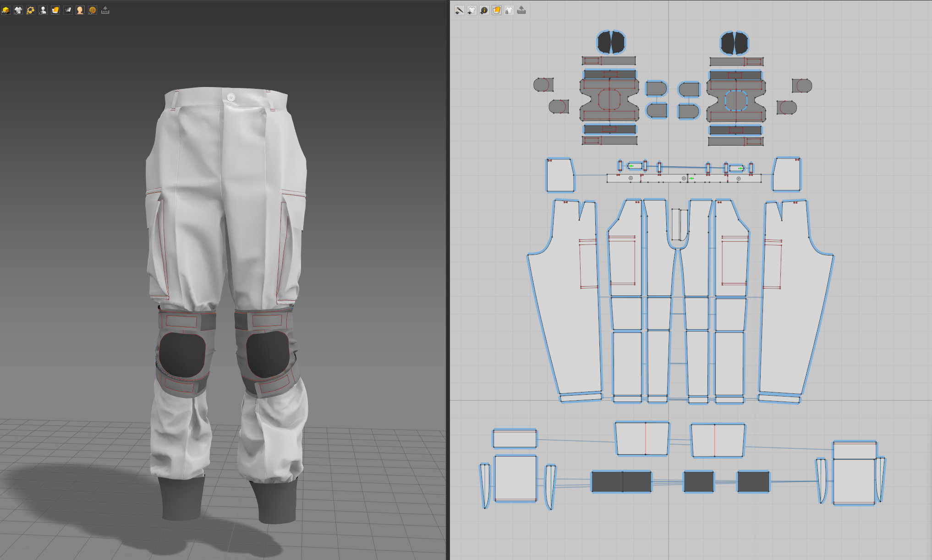This screenshot has width=932, height=560.
Task: Toggle Show 2D Garment shirt eye icon
Action: [x=471, y=10]
